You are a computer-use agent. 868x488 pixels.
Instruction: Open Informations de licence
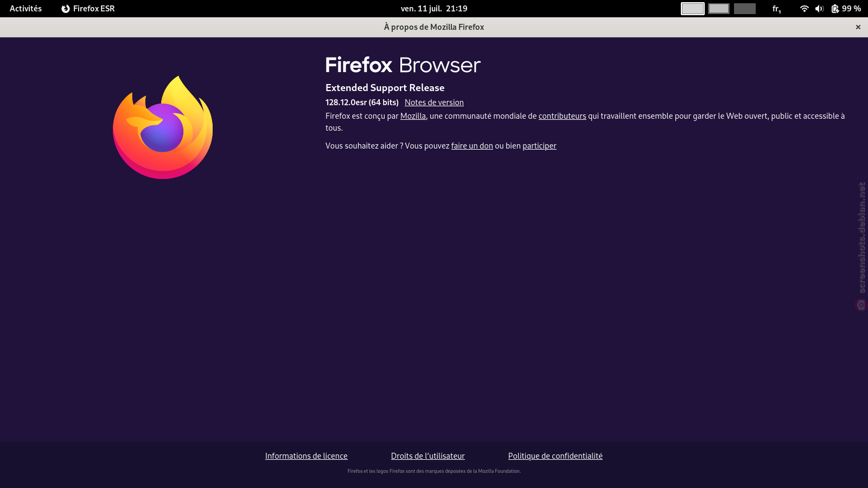click(x=307, y=456)
